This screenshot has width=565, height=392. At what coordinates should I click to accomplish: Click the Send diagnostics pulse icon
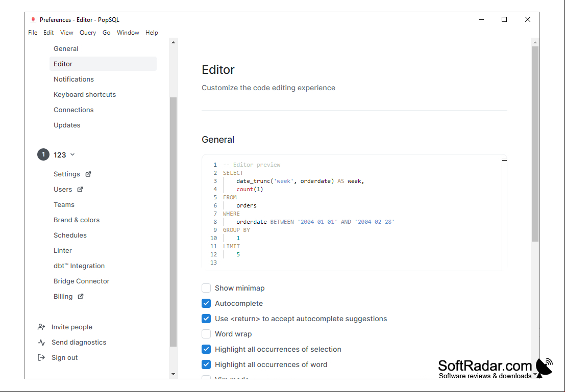(41, 343)
